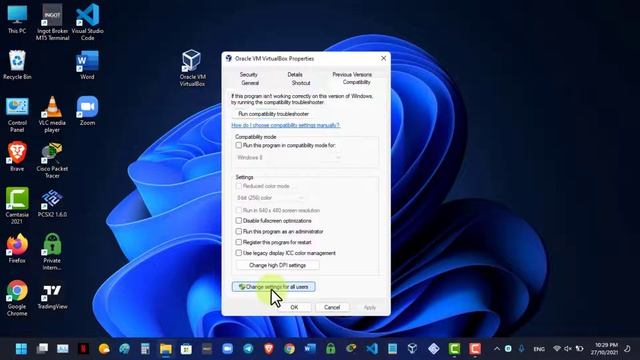The image size is (640, 360).
Task: Open Ingot Broker MT5 Terminal shortcut
Action: click(52, 22)
